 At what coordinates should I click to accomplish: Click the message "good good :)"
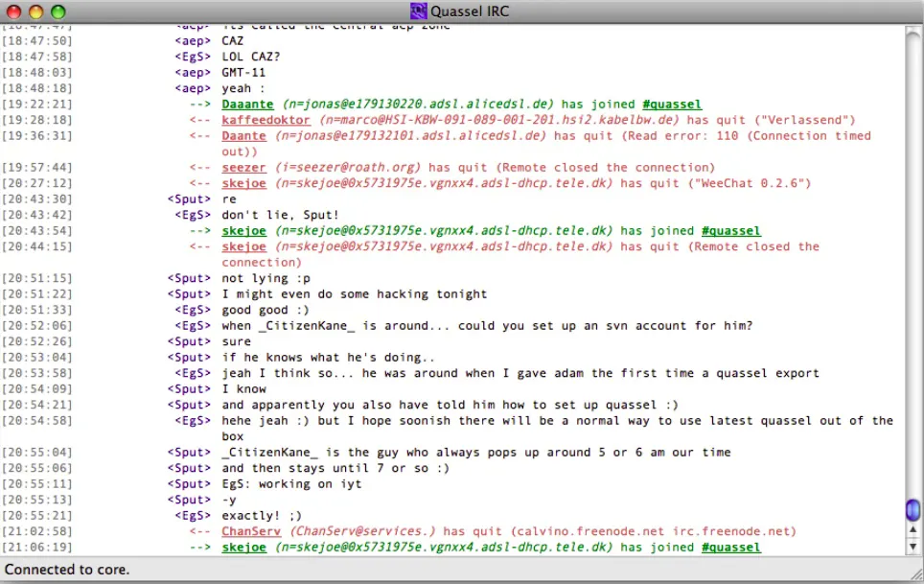pyautogui.click(x=266, y=310)
